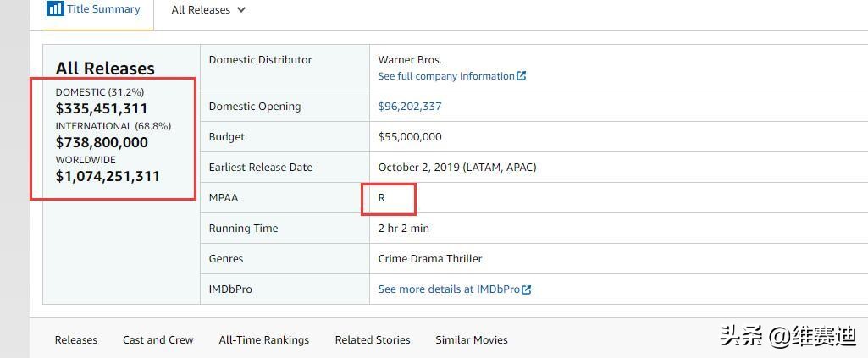
Task: Click the Title Summary bar chart icon
Action: [55, 8]
